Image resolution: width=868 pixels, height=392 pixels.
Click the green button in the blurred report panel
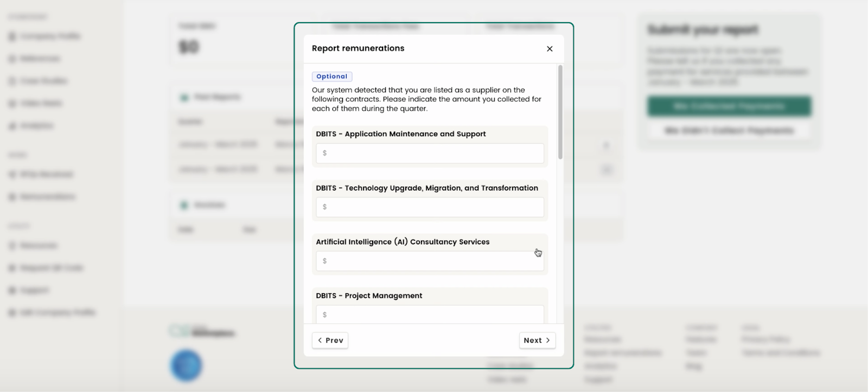729,106
